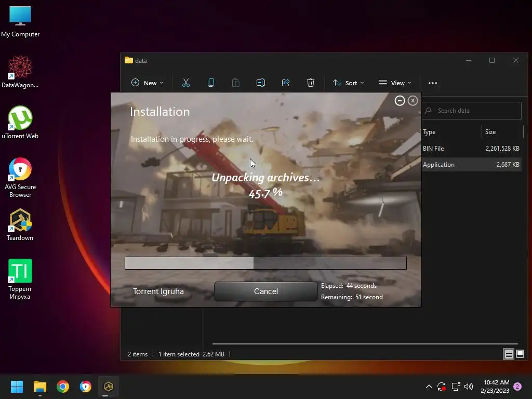Open AVG Secure Browser from the taskbar
This screenshot has height=399, width=532.
86,387
